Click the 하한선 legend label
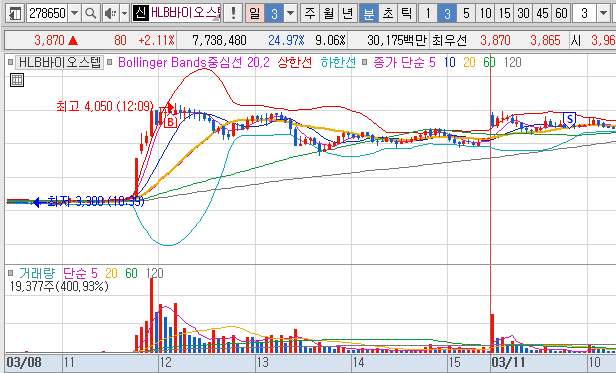The image size is (616, 373). click(338, 62)
